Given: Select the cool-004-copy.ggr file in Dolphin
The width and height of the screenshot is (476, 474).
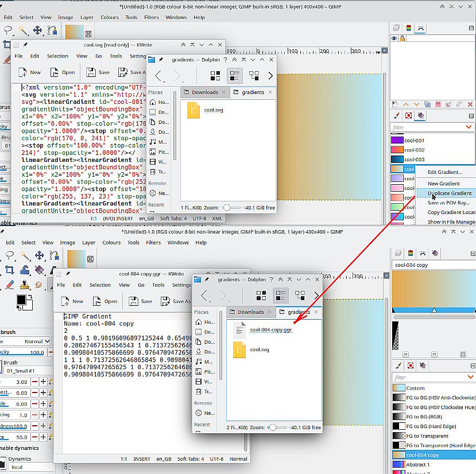Looking at the screenshot, I should point(270,330).
